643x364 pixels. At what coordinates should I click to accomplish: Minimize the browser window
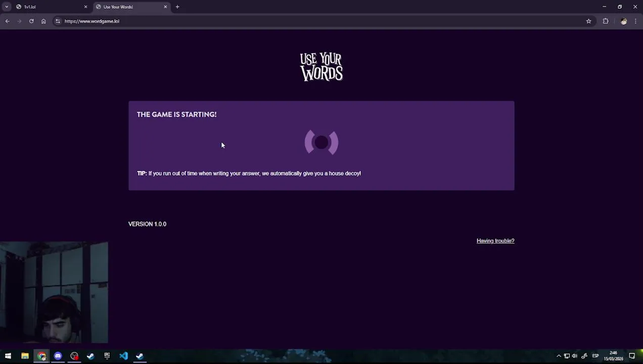(604, 7)
